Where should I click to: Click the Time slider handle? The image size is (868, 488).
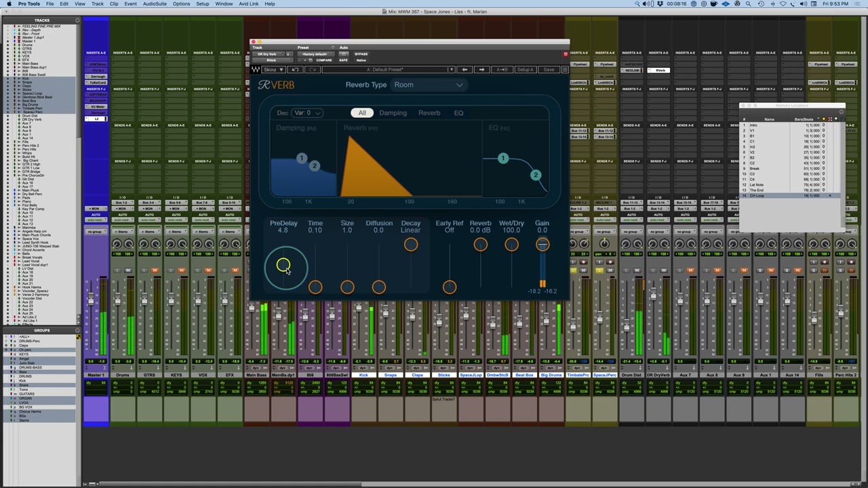pyautogui.click(x=315, y=287)
